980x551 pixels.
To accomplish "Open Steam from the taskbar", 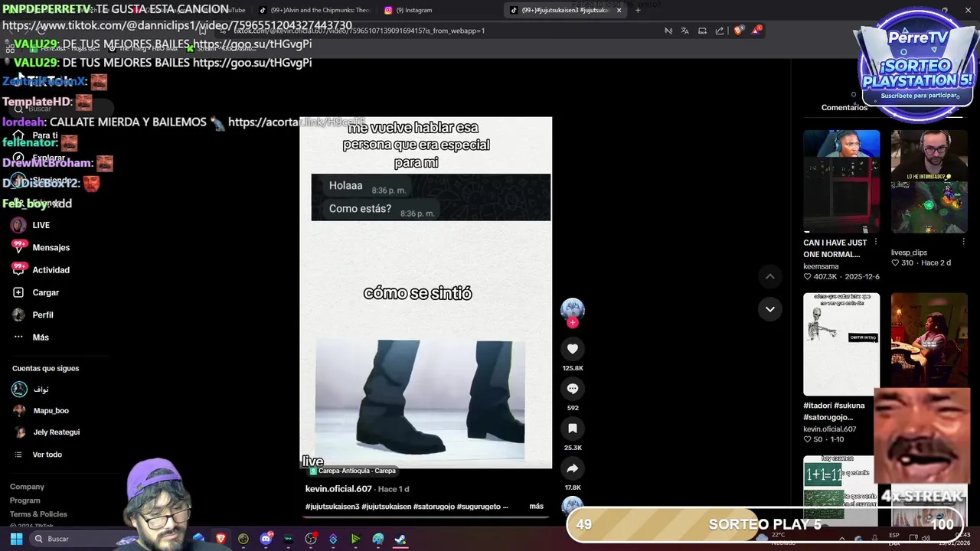I will tap(400, 539).
